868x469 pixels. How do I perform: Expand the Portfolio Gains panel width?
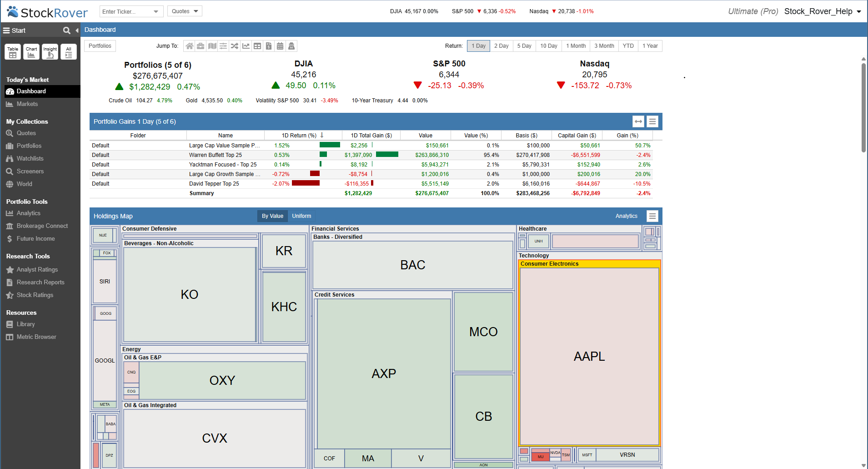coord(638,121)
